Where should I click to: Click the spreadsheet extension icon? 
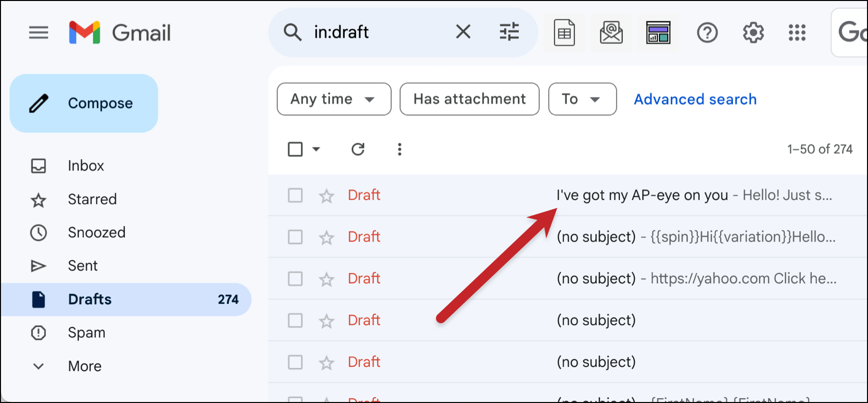pyautogui.click(x=564, y=33)
